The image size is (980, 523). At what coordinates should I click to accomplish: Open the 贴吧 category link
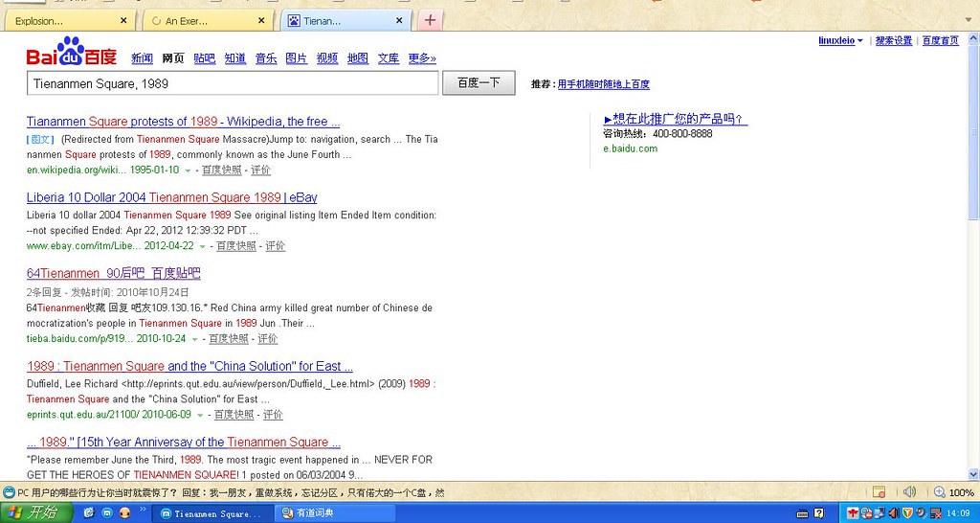click(x=205, y=58)
